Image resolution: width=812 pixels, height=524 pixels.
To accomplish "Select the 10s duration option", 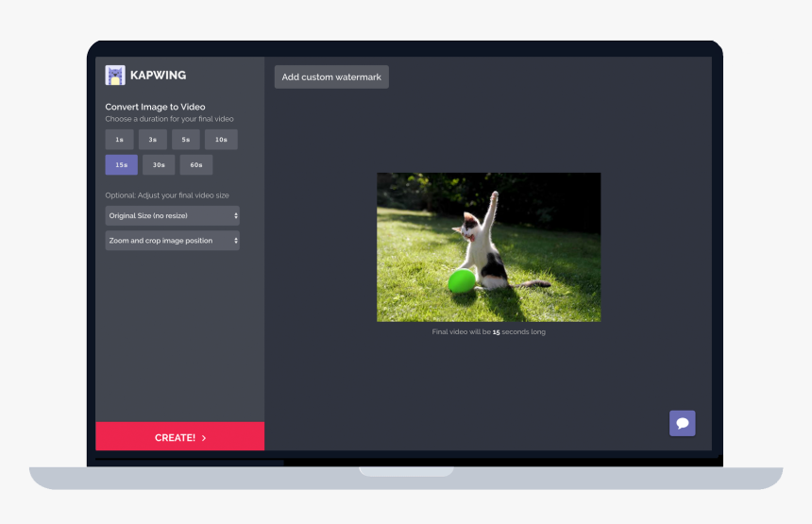I will [221, 140].
